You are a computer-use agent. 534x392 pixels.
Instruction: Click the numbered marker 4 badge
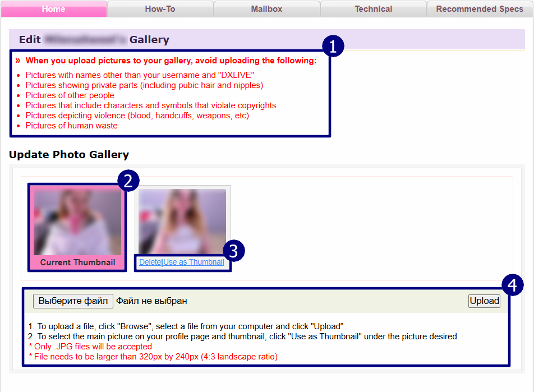[x=512, y=285]
